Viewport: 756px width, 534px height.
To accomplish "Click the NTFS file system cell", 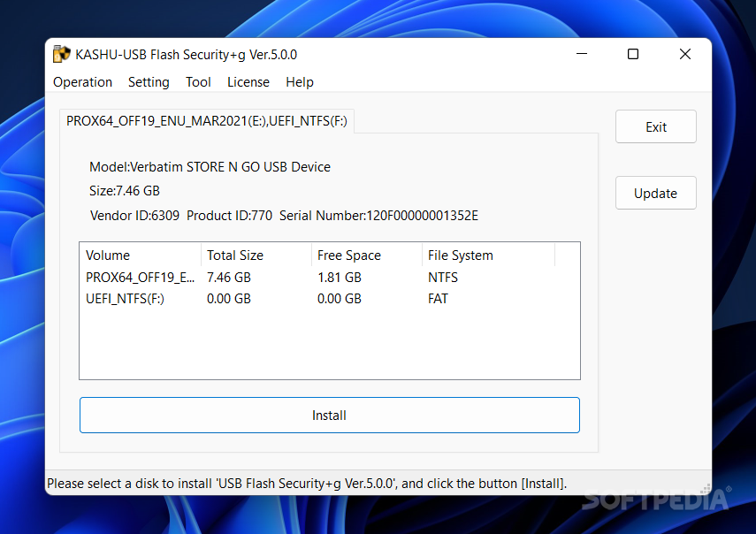I will 443,278.
